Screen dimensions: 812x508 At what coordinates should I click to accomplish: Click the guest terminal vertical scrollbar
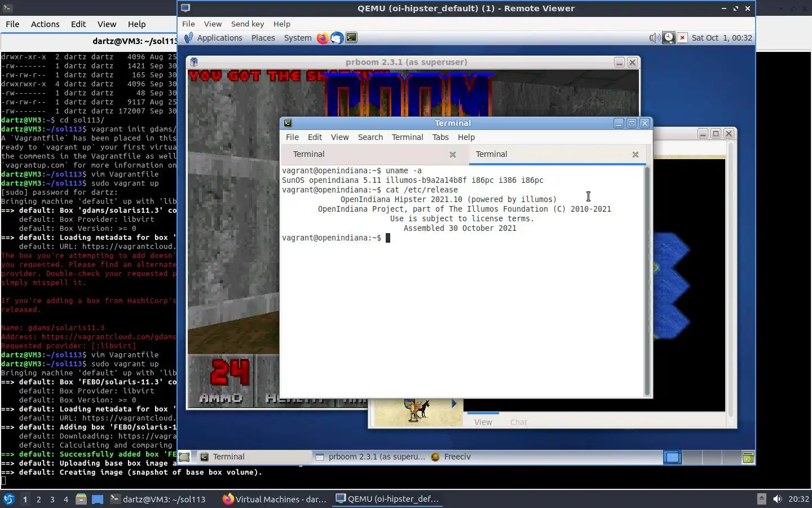coord(647,281)
